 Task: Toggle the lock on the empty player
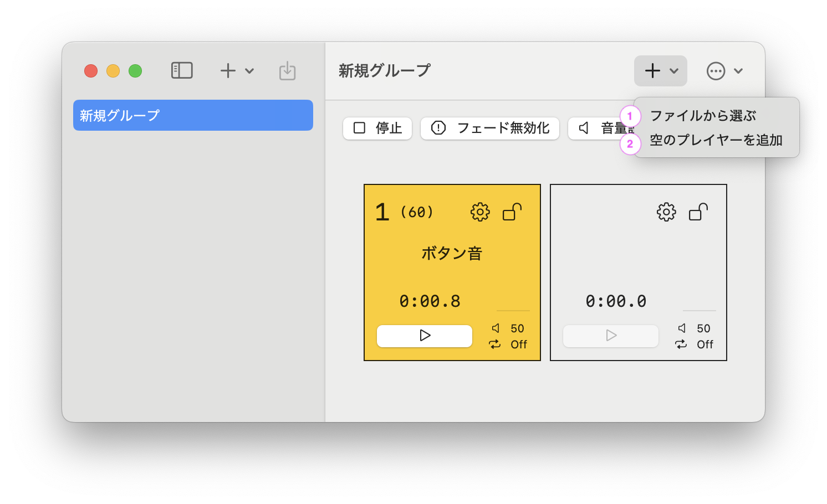coord(698,212)
